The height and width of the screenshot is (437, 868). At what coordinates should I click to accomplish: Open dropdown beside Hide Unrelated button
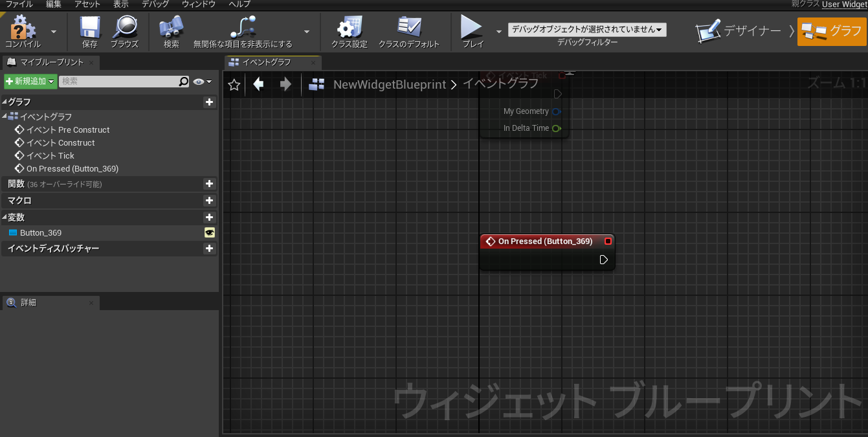pyautogui.click(x=307, y=31)
